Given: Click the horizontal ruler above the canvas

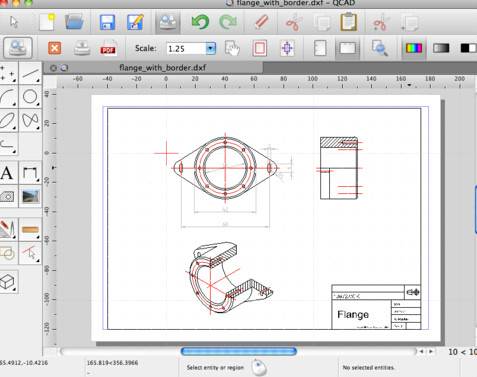Looking at the screenshot, I should [x=266, y=81].
